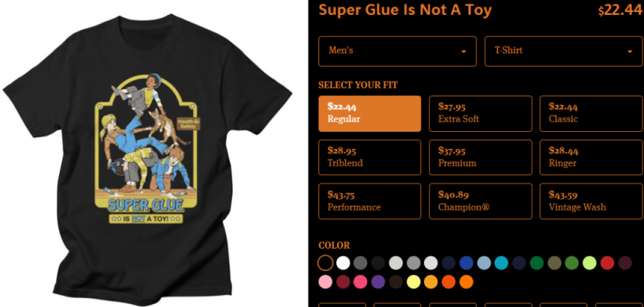Select the Classic fit for $22.44
This screenshot has height=307, width=644.
point(591,114)
